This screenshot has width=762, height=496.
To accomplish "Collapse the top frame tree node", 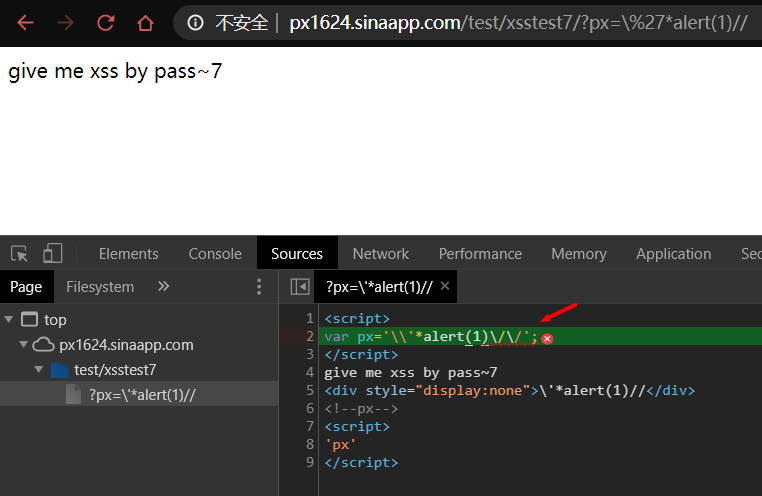I will click(10, 320).
